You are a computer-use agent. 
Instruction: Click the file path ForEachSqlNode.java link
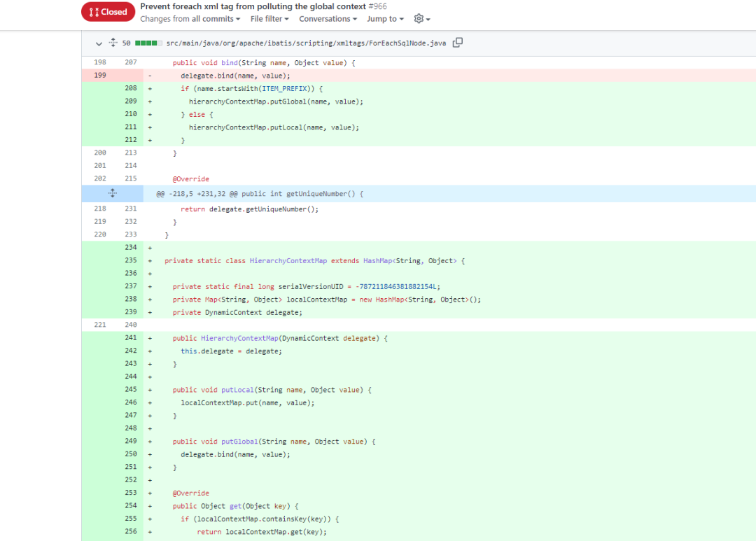click(306, 43)
